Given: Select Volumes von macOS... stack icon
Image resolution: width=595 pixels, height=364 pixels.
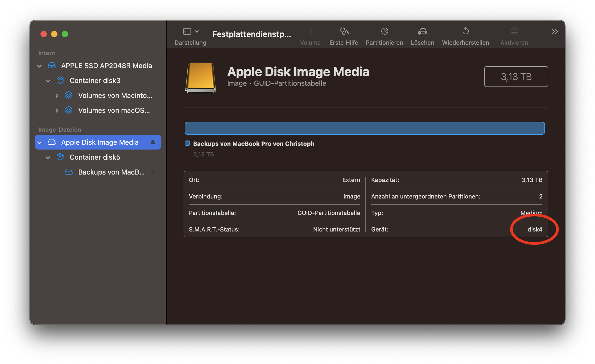Looking at the screenshot, I should (69, 110).
